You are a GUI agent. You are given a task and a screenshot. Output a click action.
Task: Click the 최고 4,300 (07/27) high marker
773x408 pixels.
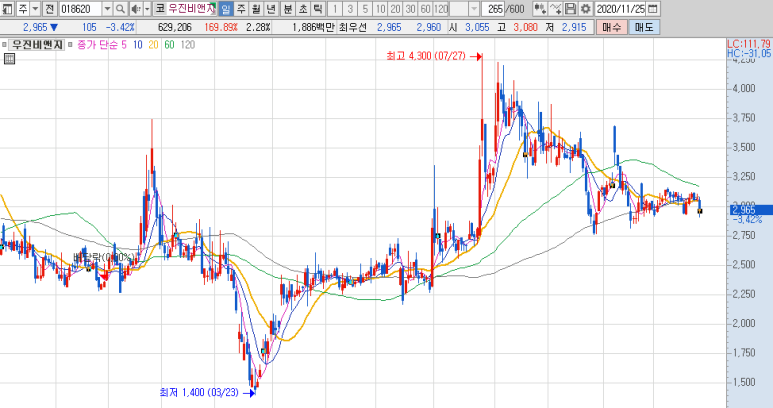pos(434,56)
